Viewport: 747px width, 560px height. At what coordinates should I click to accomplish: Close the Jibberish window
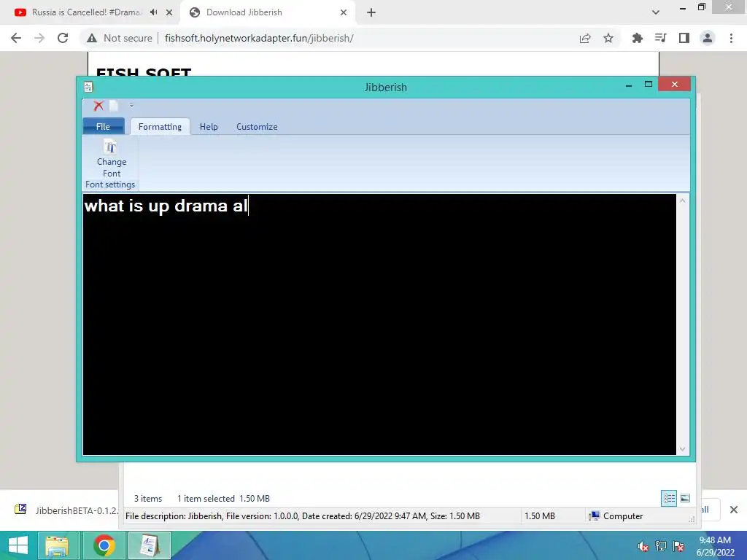pyautogui.click(x=675, y=85)
